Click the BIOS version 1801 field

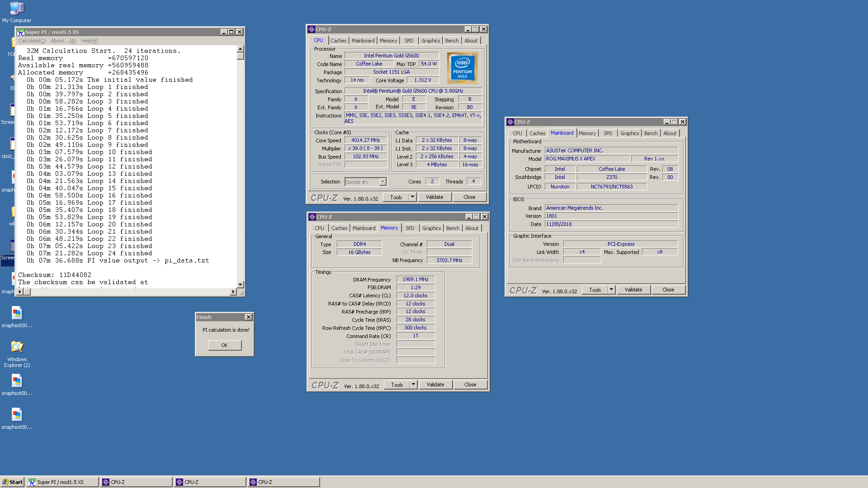[x=611, y=216]
